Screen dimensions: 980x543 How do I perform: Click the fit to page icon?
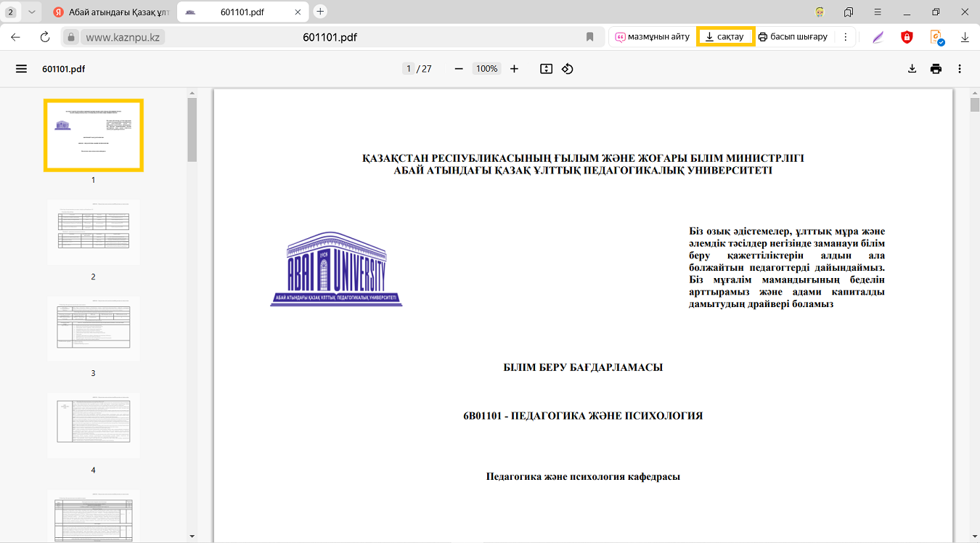pos(547,69)
